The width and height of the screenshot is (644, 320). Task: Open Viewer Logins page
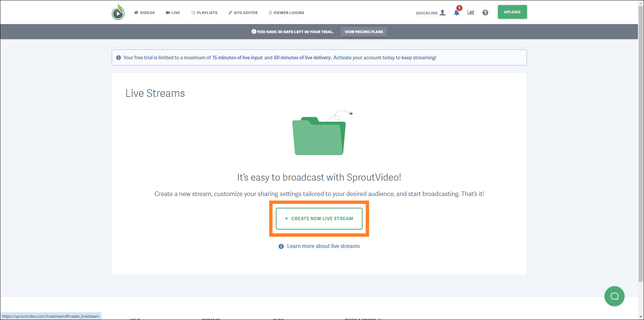click(286, 13)
